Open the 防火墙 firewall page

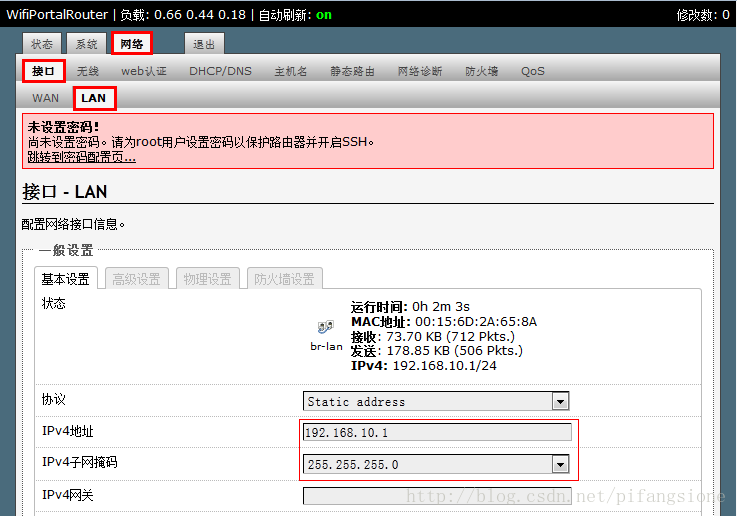tap(481, 71)
